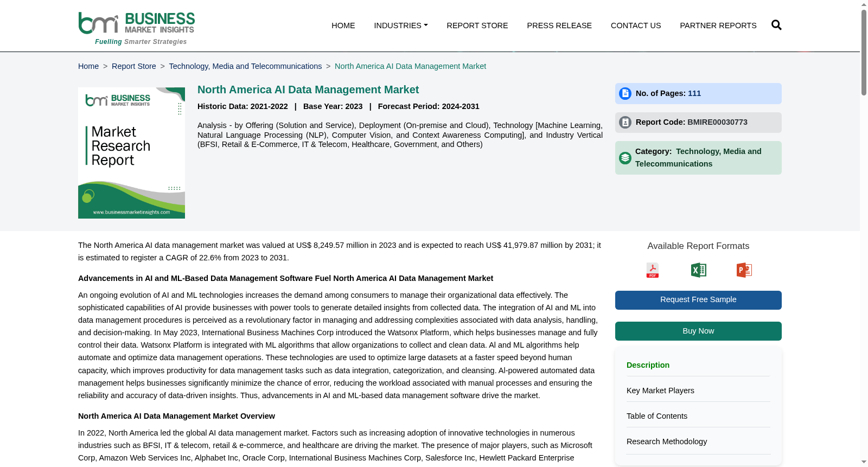The image size is (868, 467).
Task: Click the Market Overview subheading
Action: point(176,416)
